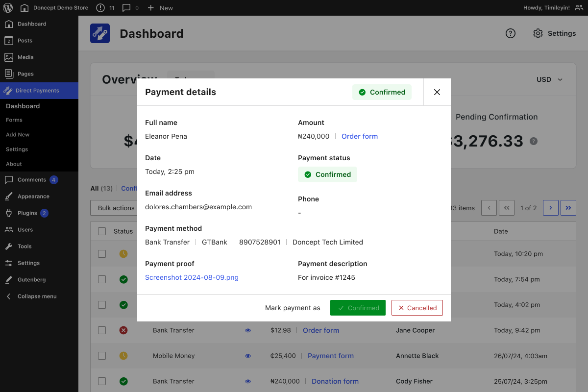
Task: Click the sidebar Settings sliders icon
Action: [9, 263]
